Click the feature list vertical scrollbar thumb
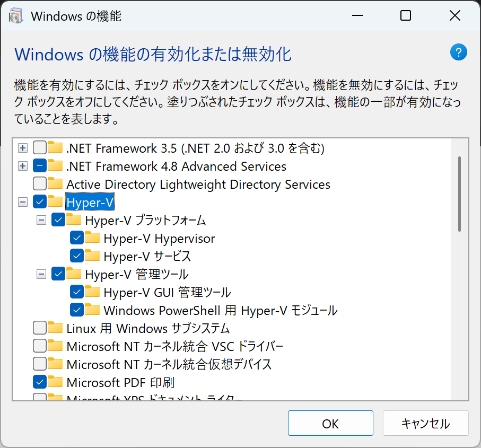Viewport: 481px width, 448px height. (459, 194)
